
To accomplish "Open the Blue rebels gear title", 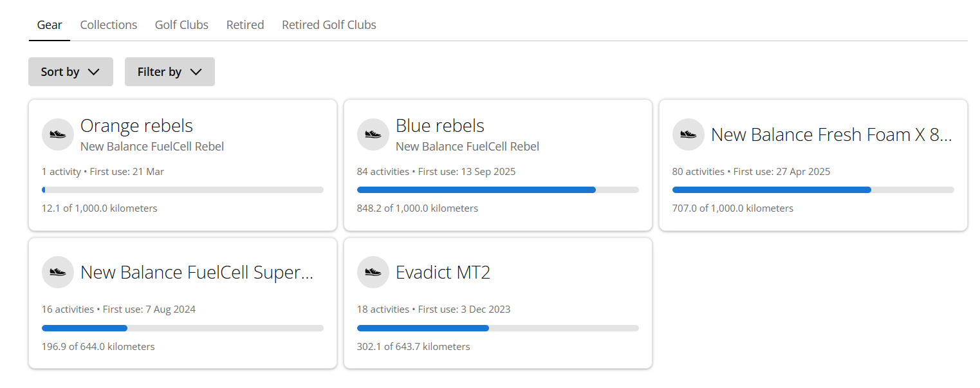I will click(440, 125).
